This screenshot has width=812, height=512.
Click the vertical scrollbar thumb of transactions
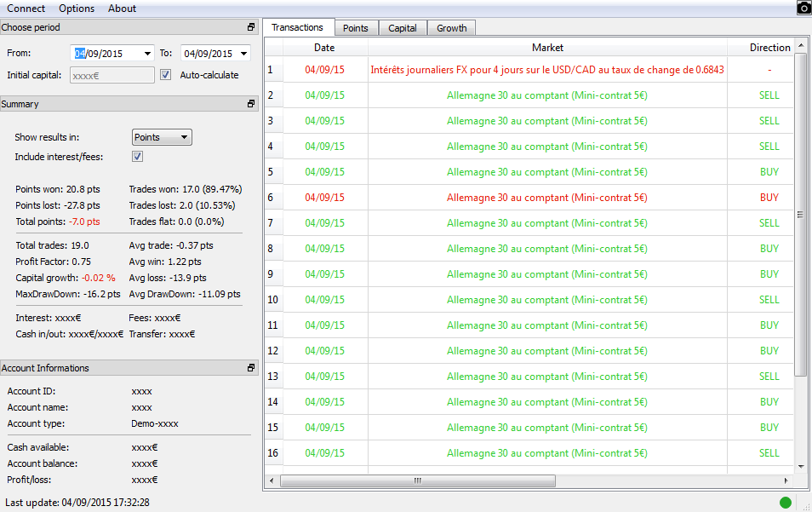[801, 214]
